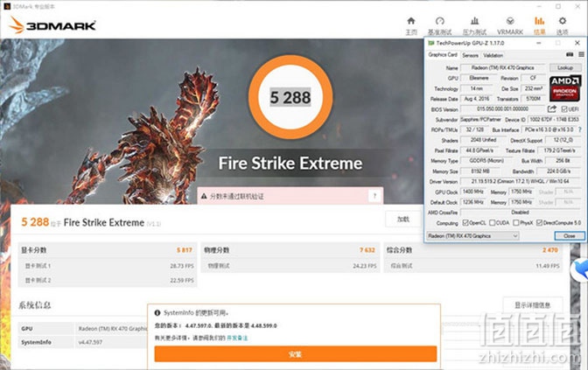The image size is (588, 370).
Task: Toggle the UEFI checkbox
Action: click(x=564, y=109)
